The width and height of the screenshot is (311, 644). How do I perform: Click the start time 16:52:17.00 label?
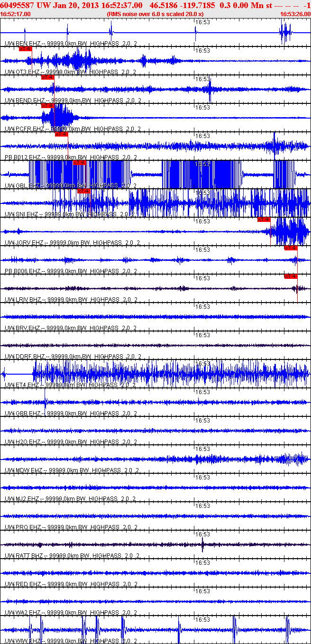click(15, 14)
